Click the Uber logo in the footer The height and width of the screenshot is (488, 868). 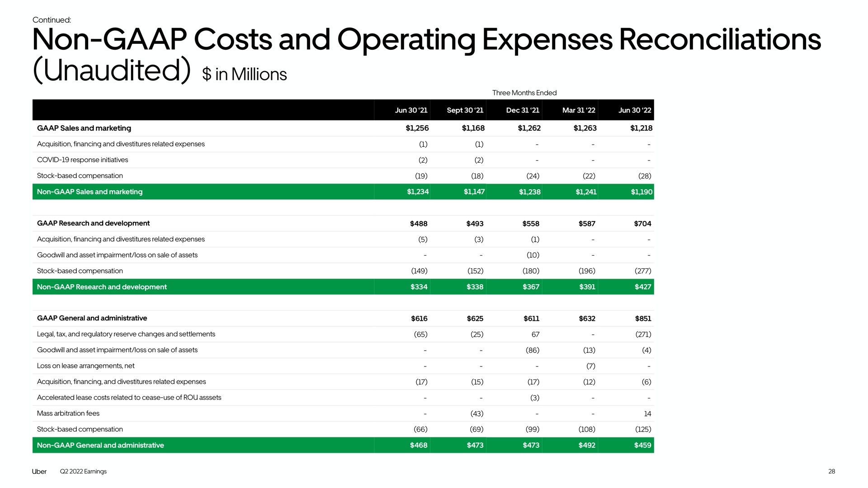[39, 471]
